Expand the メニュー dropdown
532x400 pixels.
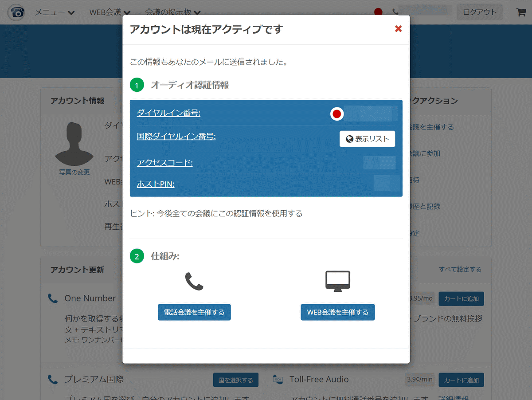click(x=54, y=12)
